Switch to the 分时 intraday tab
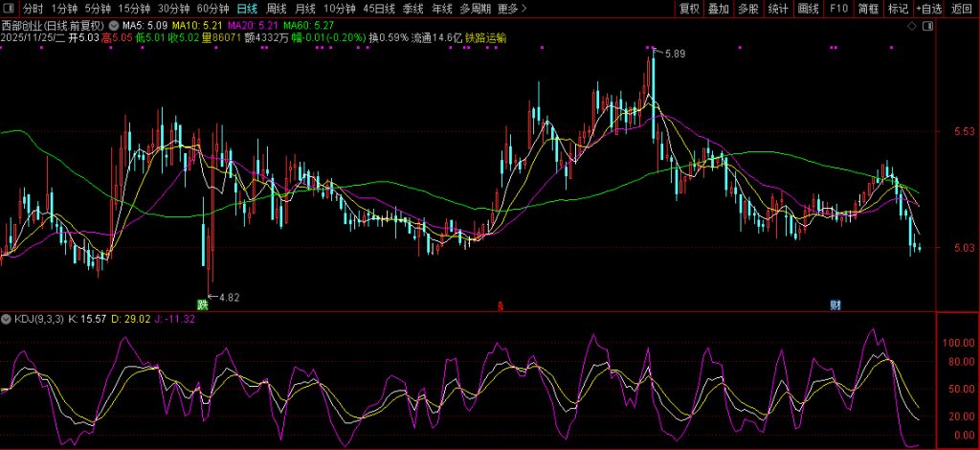This screenshot has width=980, height=450. [x=33, y=9]
